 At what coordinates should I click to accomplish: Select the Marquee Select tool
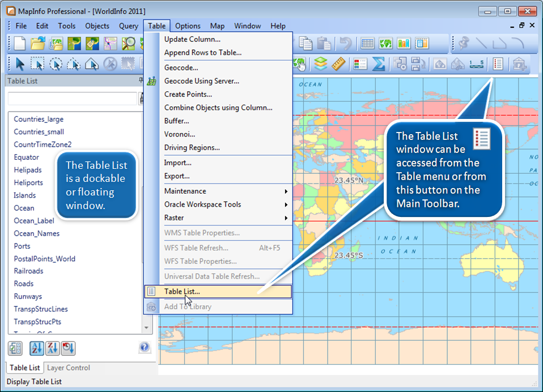38,64
